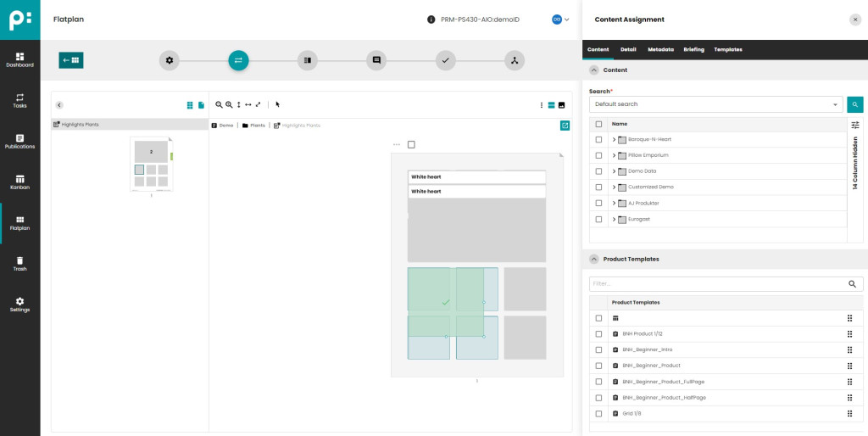The width and height of the screenshot is (868, 436).
Task: Toggle the page checkbox above the flatplan page
Action: pyautogui.click(x=411, y=144)
